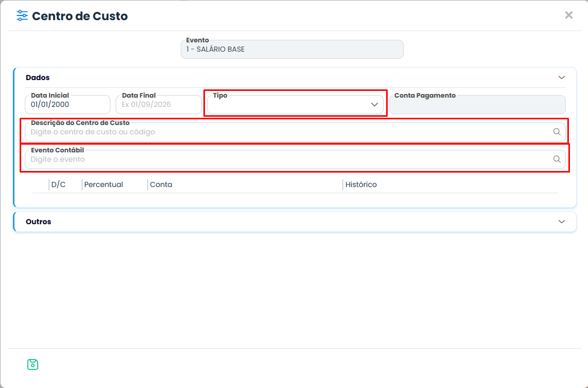Focus the Descrição do Centro de Custo input
Image resolution: width=588 pixels, height=388 pixels.
pos(295,132)
